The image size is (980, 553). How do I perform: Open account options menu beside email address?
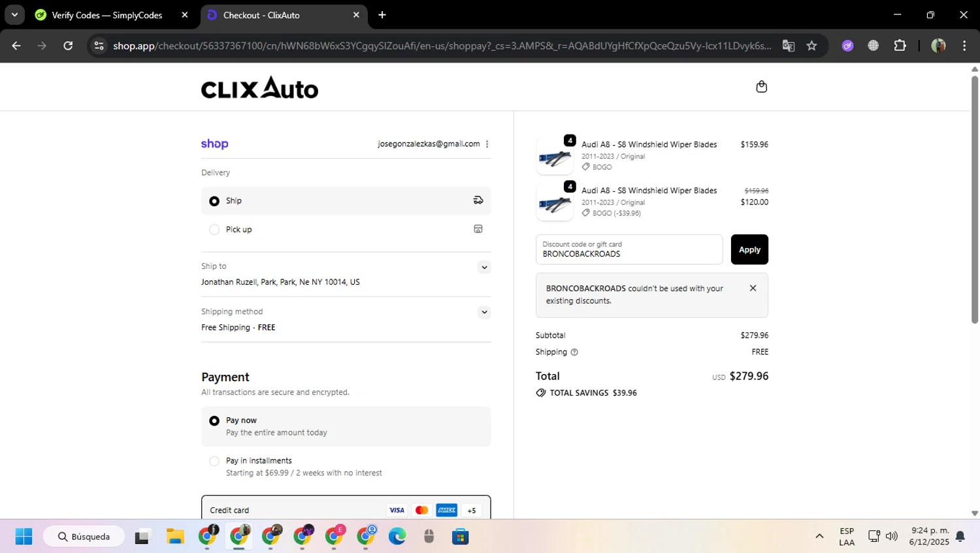[x=487, y=144]
